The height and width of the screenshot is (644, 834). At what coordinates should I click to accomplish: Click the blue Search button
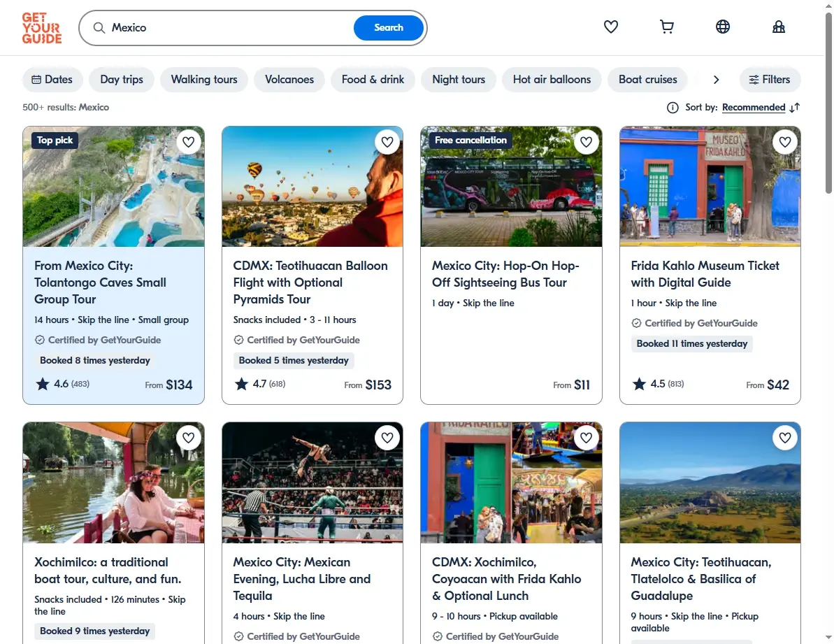(388, 28)
